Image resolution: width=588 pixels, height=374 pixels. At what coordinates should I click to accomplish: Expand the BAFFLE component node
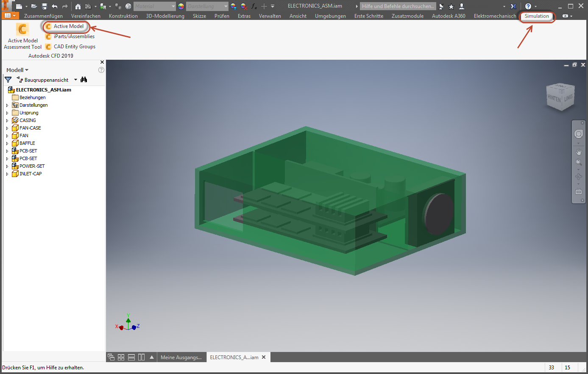point(7,143)
